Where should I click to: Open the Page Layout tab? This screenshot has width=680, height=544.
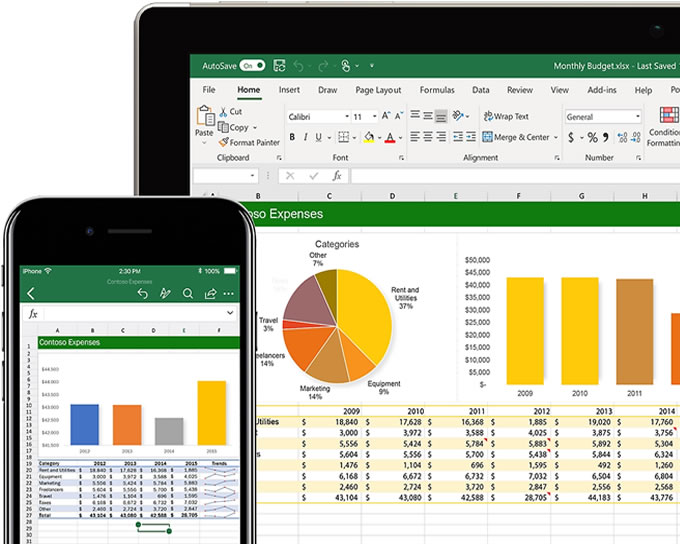click(x=378, y=90)
